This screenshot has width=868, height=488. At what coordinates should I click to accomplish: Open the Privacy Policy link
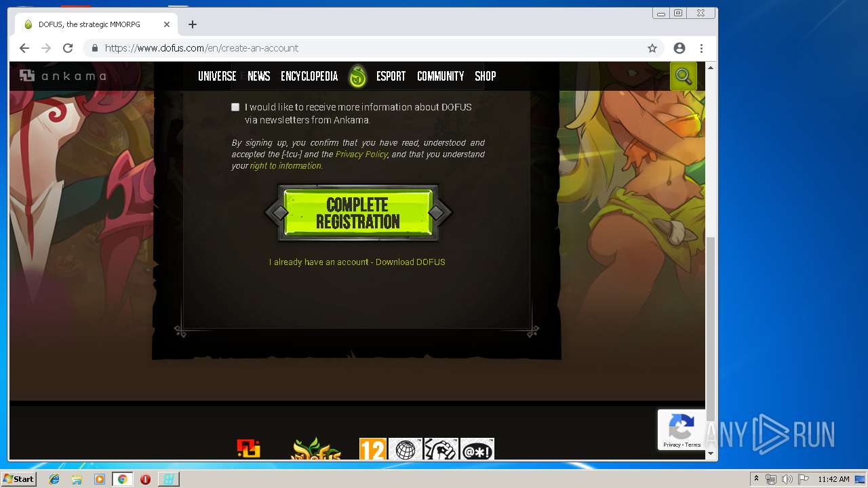tap(361, 155)
